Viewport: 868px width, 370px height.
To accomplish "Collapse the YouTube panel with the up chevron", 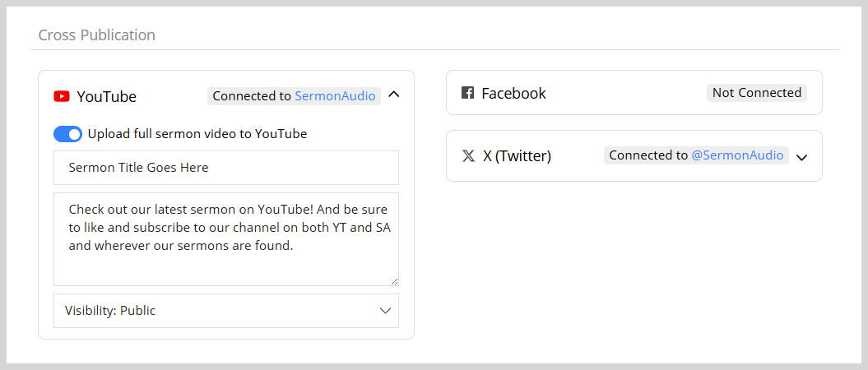I will (x=393, y=95).
